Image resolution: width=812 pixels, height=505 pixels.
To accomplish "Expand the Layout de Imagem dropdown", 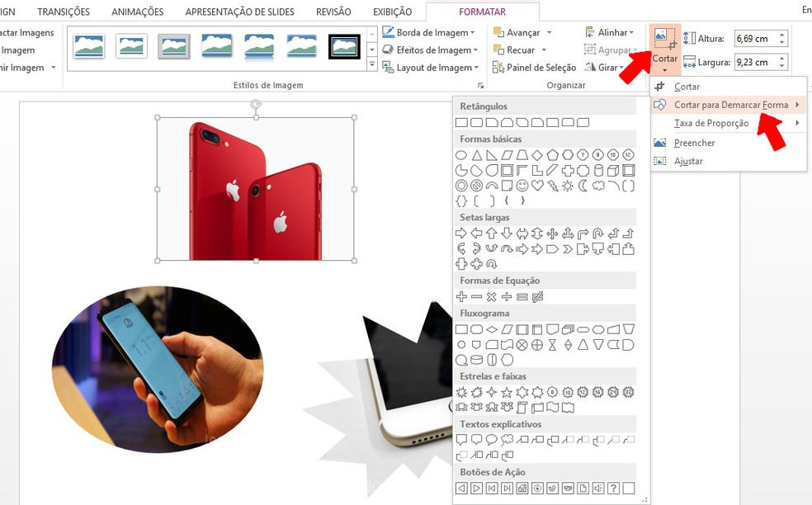I will [x=430, y=68].
